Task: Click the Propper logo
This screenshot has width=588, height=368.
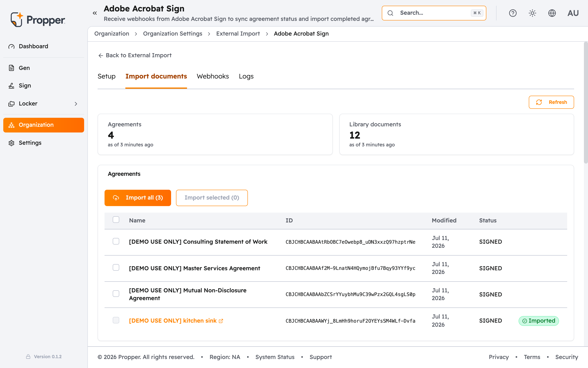Action: pyautogui.click(x=38, y=19)
